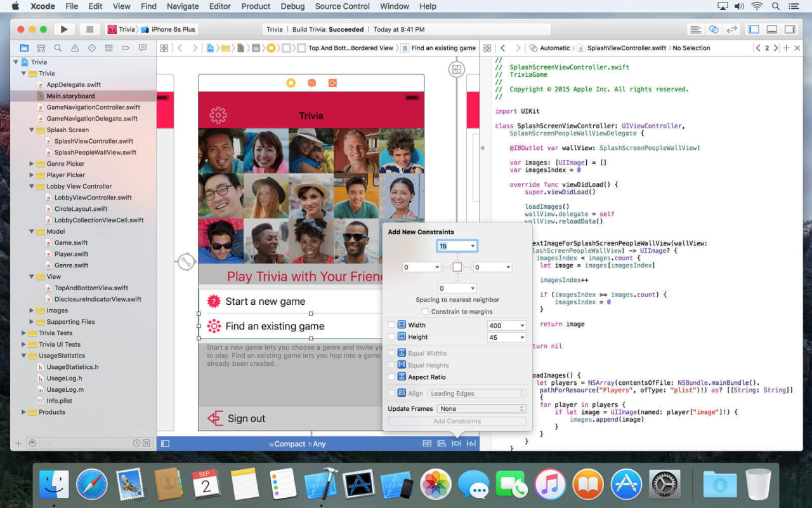Open the Source Control menu
Viewport: 812px width, 508px height.
[x=342, y=6]
